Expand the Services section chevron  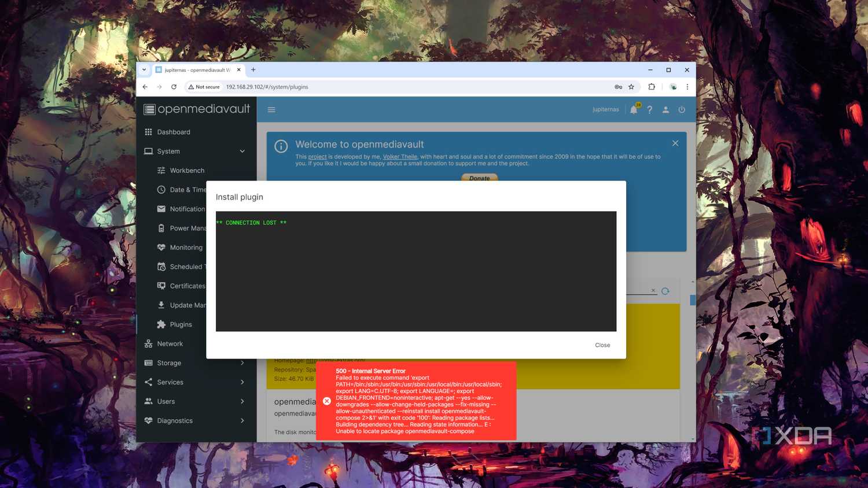tap(242, 382)
